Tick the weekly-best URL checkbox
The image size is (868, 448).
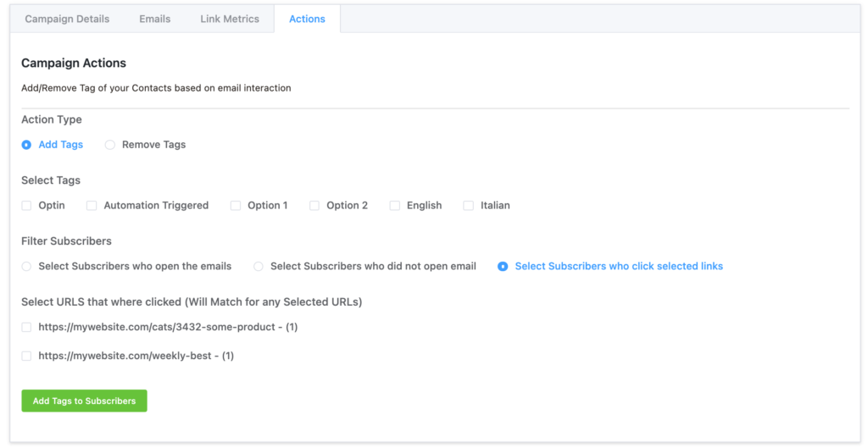click(26, 357)
